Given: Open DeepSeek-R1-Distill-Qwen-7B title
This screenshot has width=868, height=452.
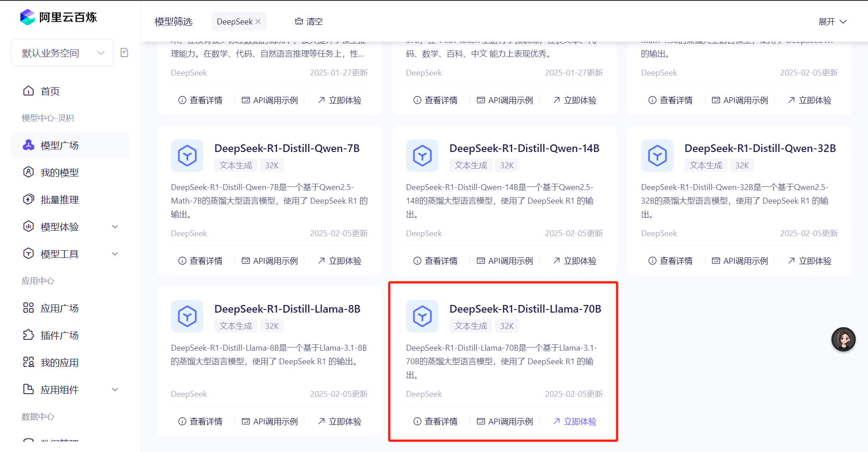Looking at the screenshot, I should tap(287, 148).
